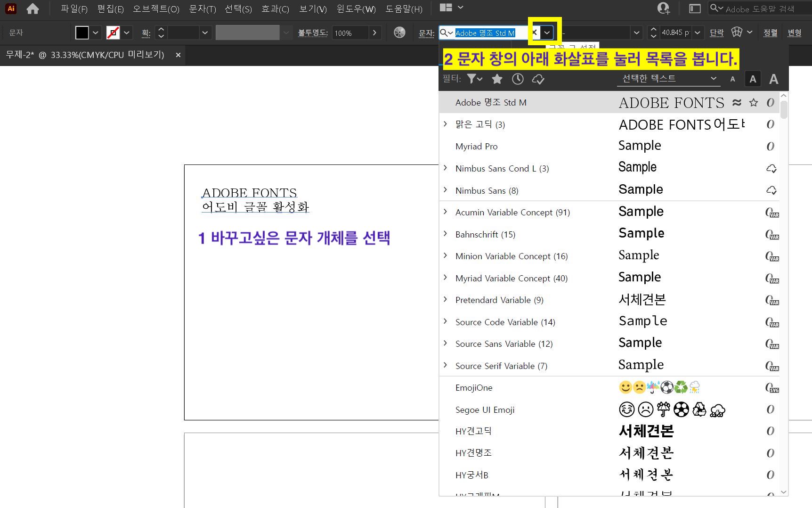The image size is (812, 508).
Task: Open the 오브젝트(O) menu
Action: pyautogui.click(x=156, y=8)
